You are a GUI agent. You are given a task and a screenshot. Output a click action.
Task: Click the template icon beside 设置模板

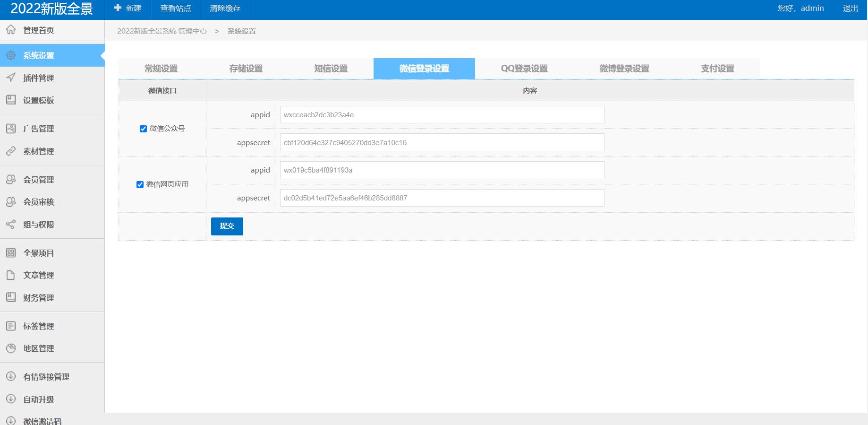pos(11,100)
